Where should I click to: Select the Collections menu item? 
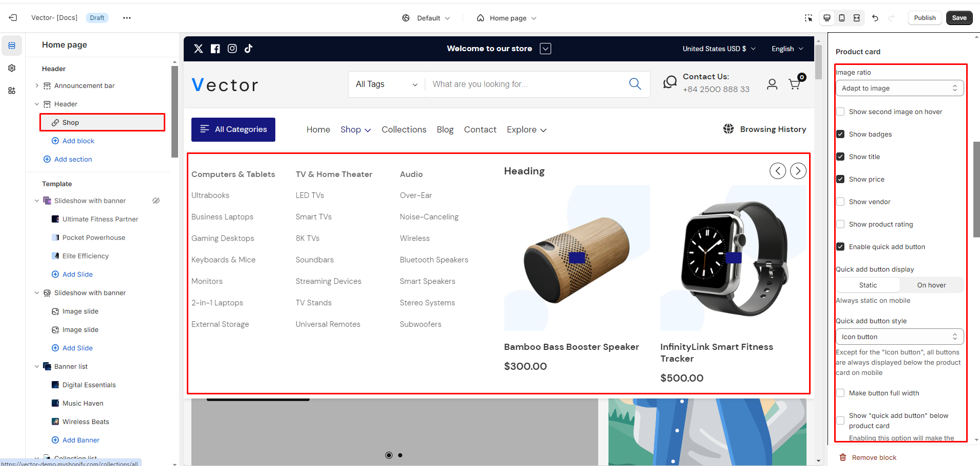404,130
